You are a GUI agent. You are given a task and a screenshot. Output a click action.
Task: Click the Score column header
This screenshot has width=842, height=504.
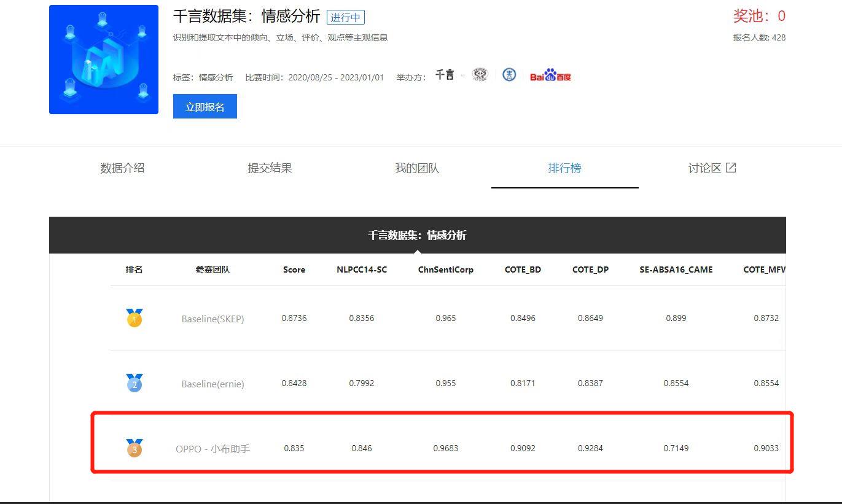294,269
